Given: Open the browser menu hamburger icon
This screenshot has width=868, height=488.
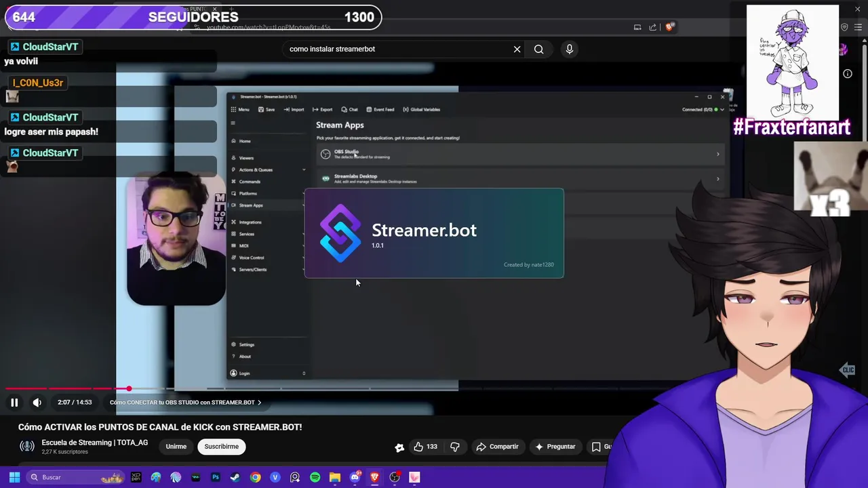Looking at the screenshot, I should [x=858, y=27].
